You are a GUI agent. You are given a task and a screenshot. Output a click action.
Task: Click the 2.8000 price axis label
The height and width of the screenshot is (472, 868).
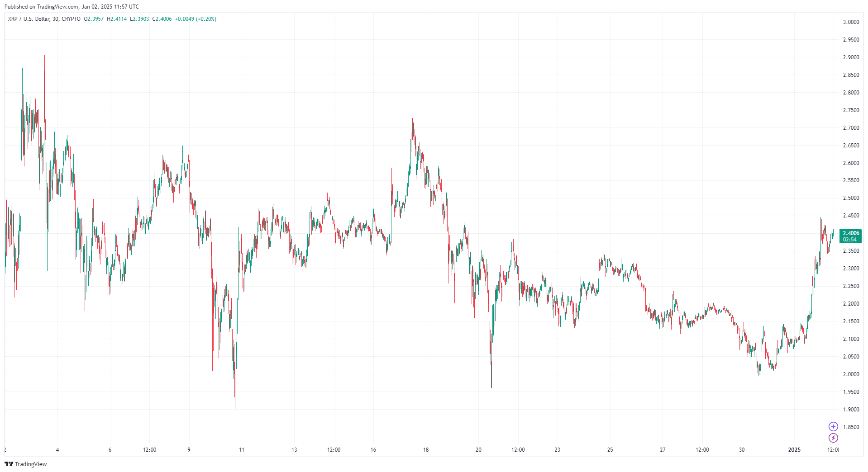click(x=851, y=93)
